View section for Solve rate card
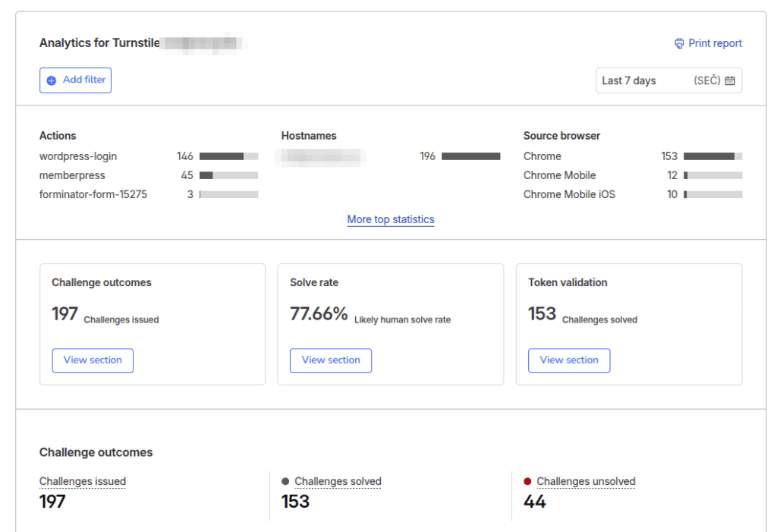 [x=331, y=360]
